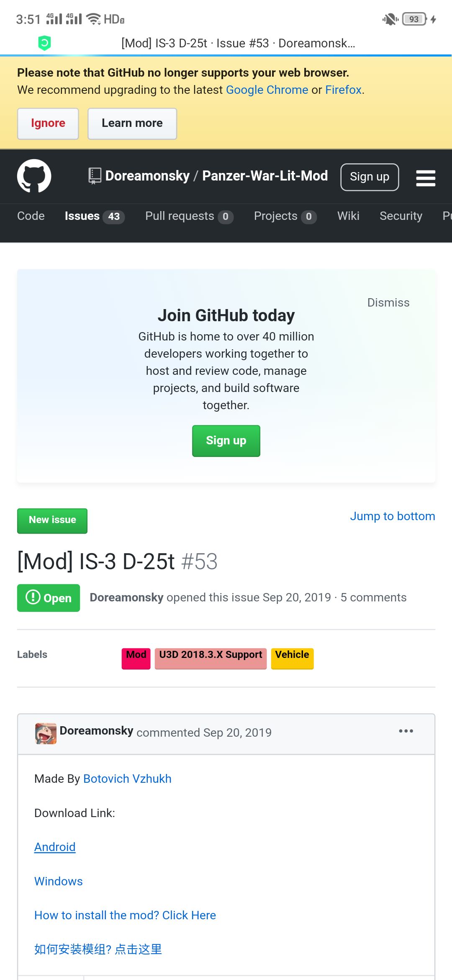The image size is (452, 980).
Task: Open the hamburger navigation menu
Action: pos(426,178)
